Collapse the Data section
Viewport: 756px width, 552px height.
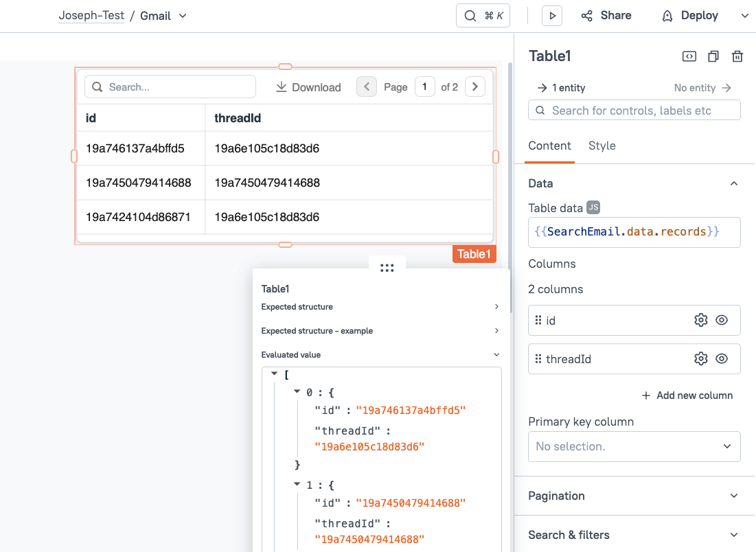pos(733,183)
